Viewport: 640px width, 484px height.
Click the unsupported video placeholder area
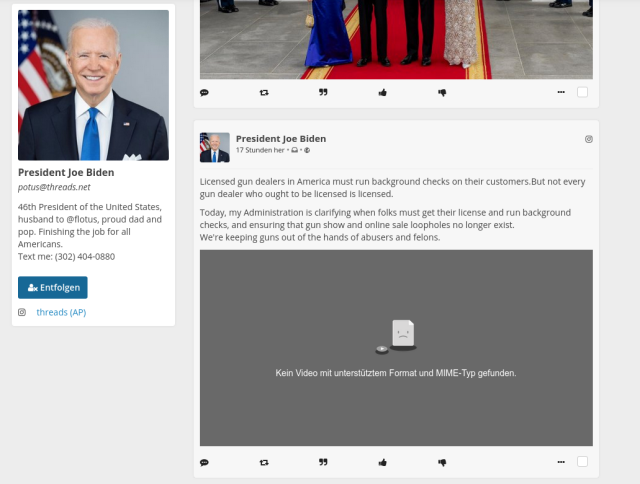[396, 347]
